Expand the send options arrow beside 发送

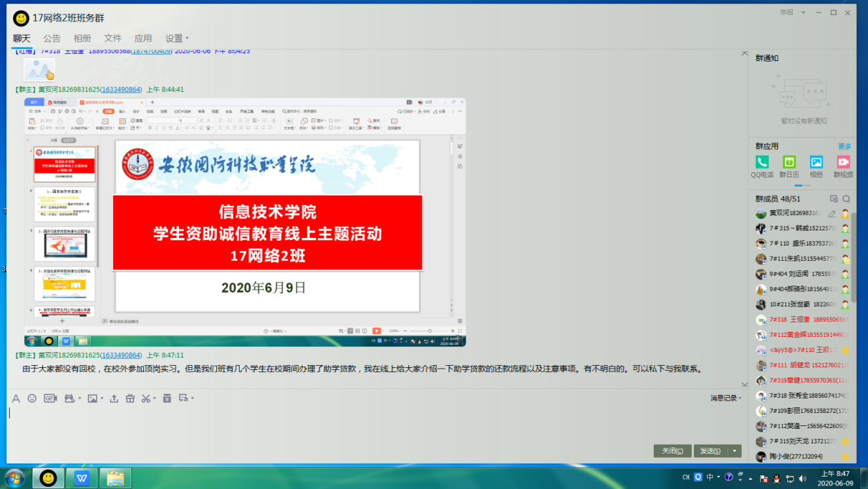pos(735,451)
